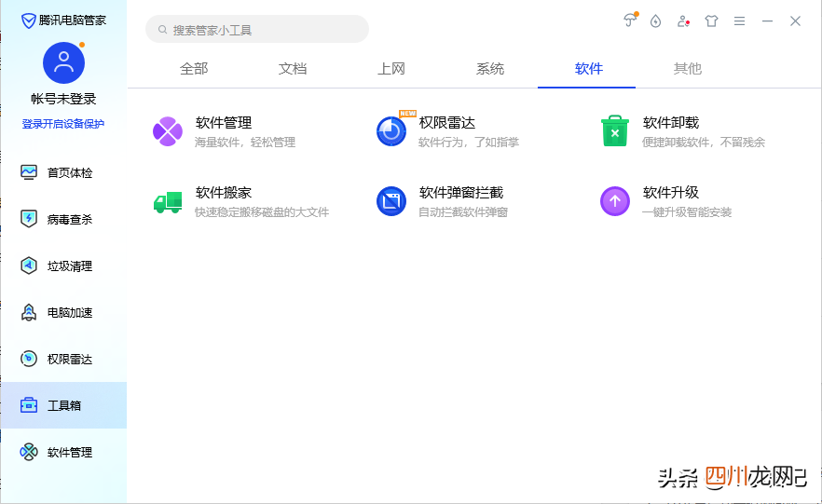Viewport: 822px width, 504px height.
Task: Switch to the 上网 tab
Action: click(x=391, y=69)
